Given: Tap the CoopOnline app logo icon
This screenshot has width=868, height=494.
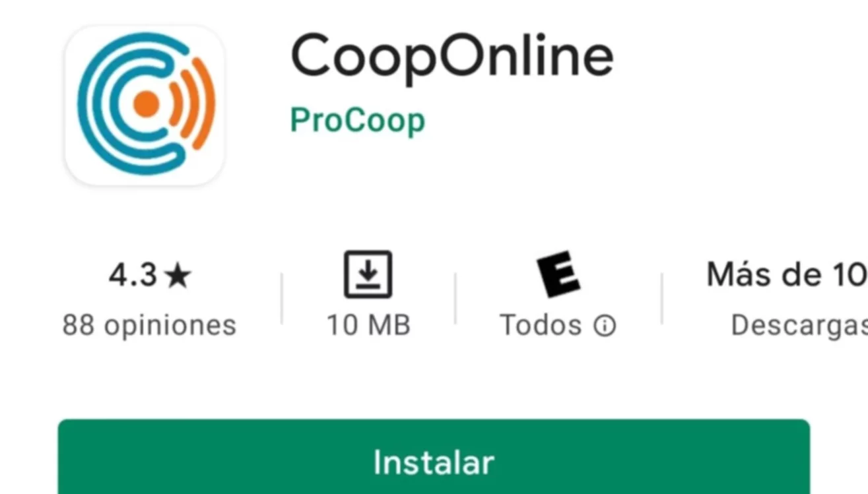Looking at the screenshot, I should 145,106.
